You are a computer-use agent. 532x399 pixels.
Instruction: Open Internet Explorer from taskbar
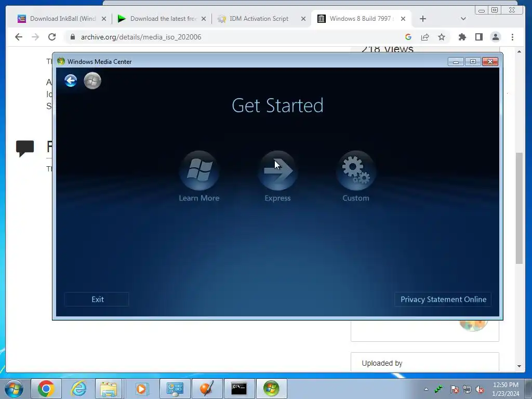[x=79, y=389]
